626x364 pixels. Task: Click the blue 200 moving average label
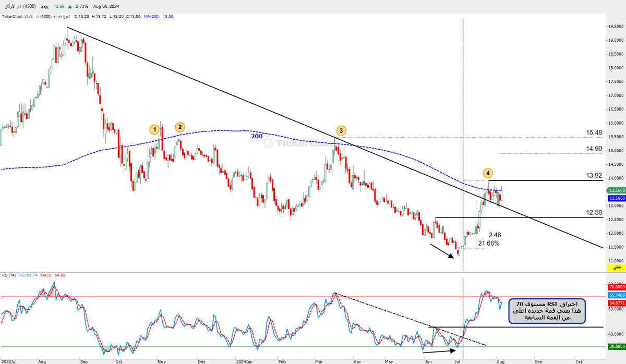[257, 136]
